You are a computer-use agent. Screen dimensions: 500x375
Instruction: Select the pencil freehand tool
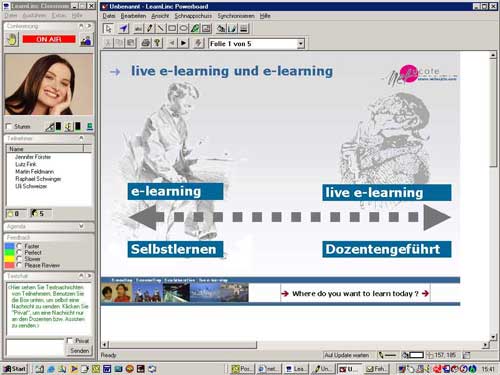[x=149, y=29]
